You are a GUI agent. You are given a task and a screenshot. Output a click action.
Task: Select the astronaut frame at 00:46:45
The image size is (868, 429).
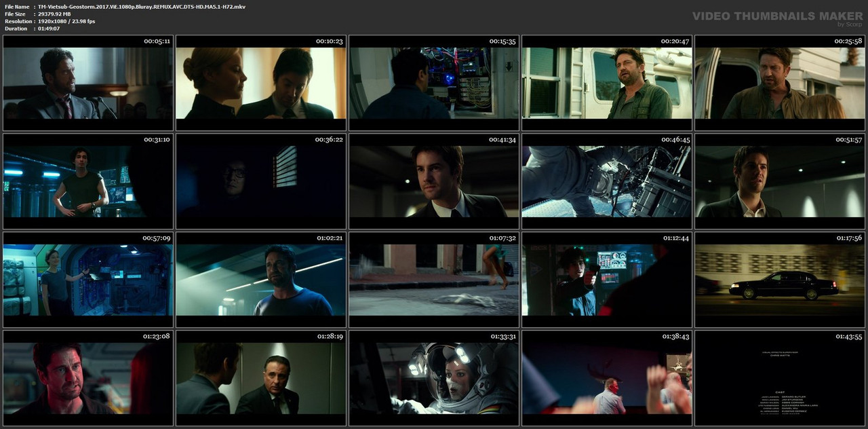pos(607,181)
